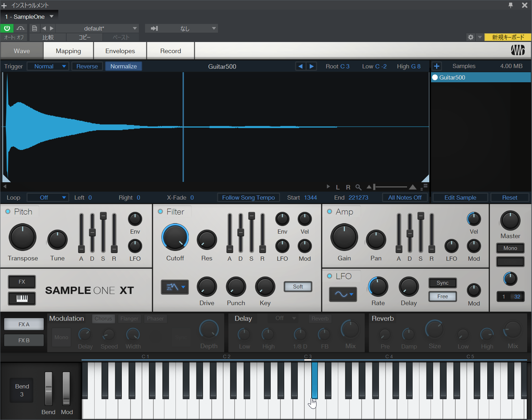Image resolution: width=532 pixels, height=420 pixels.
Task: Click All Notes Off
Action: pyautogui.click(x=405, y=198)
